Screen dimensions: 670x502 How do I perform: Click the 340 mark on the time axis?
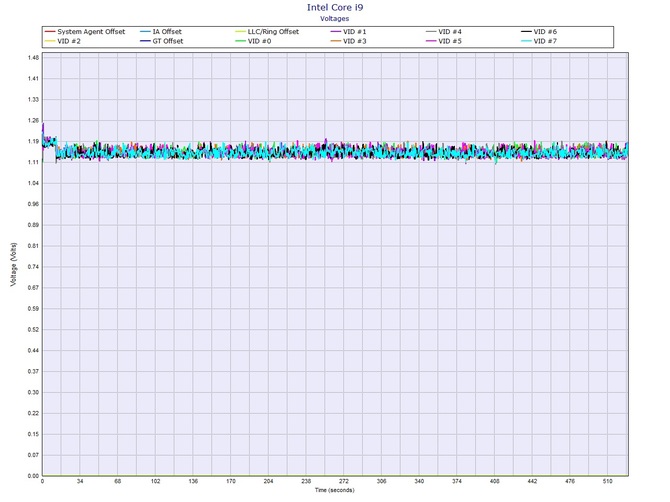[419, 481]
